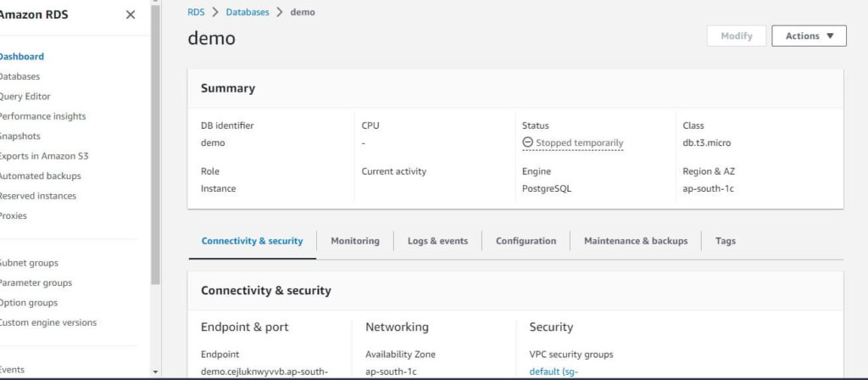Click the Stopped temporarily status text

[x=580, y=142]
